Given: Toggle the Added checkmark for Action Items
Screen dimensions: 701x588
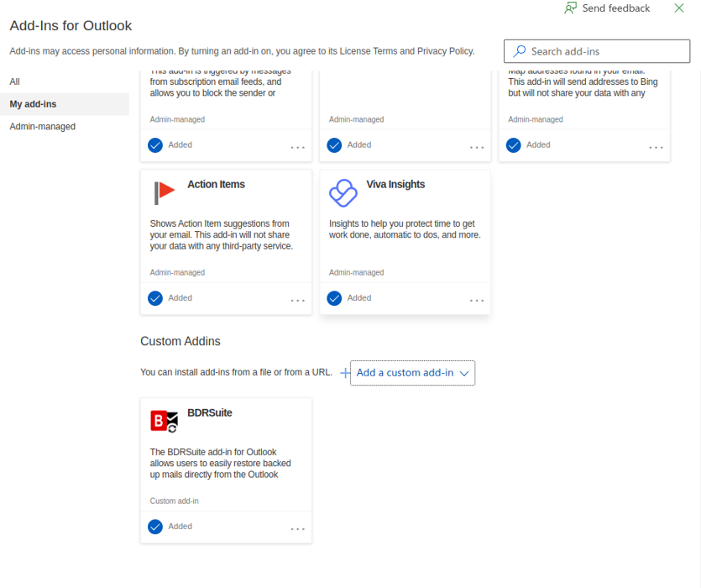Looking at the screenshot, I should coord(155,298).
